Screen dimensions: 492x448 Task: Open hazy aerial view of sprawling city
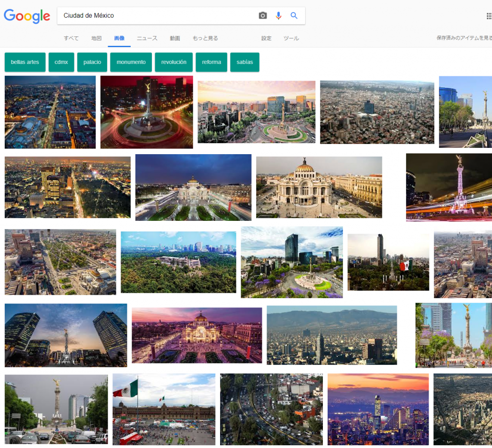(x=377, y=112)
